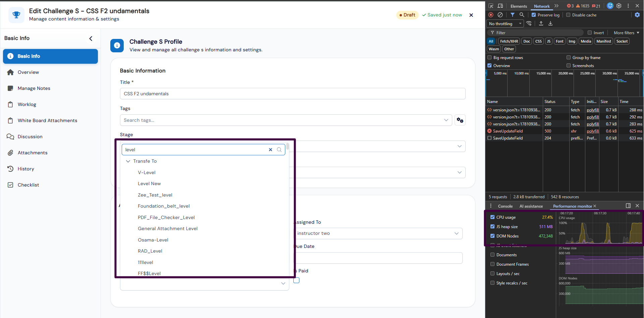The height and width of the screenshot is (318, 644).
Task: Select PDF_File_Checker_Level option
Action: [166, 217]
